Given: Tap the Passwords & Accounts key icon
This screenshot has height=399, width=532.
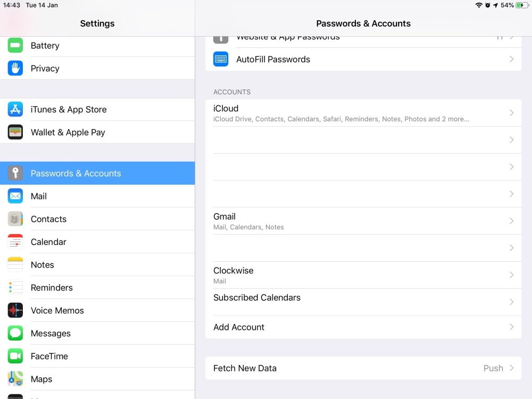Looking at the screenshot, I should (x=15, y=173).
